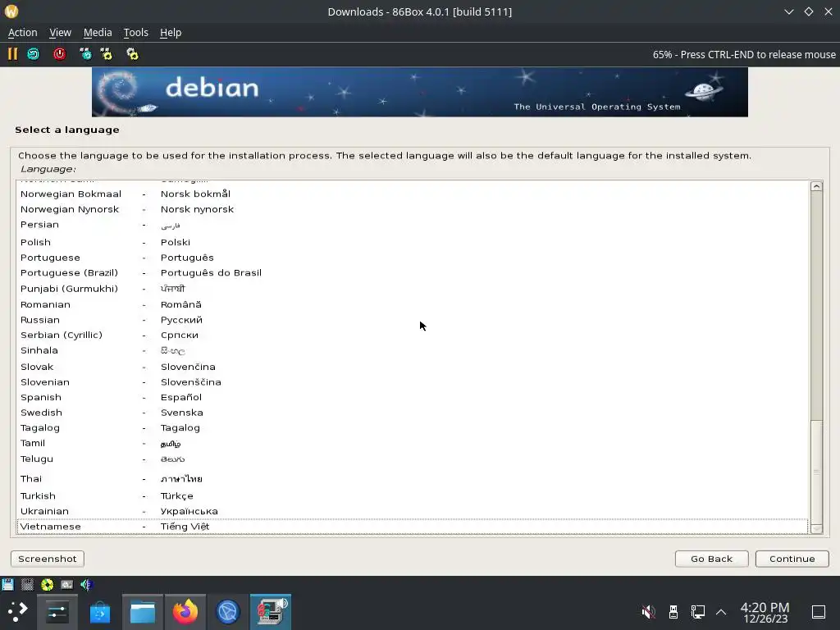Select Romanian language row
Image resolution: width=840 pixels, height=630 pixels.
tap(412, 304)
